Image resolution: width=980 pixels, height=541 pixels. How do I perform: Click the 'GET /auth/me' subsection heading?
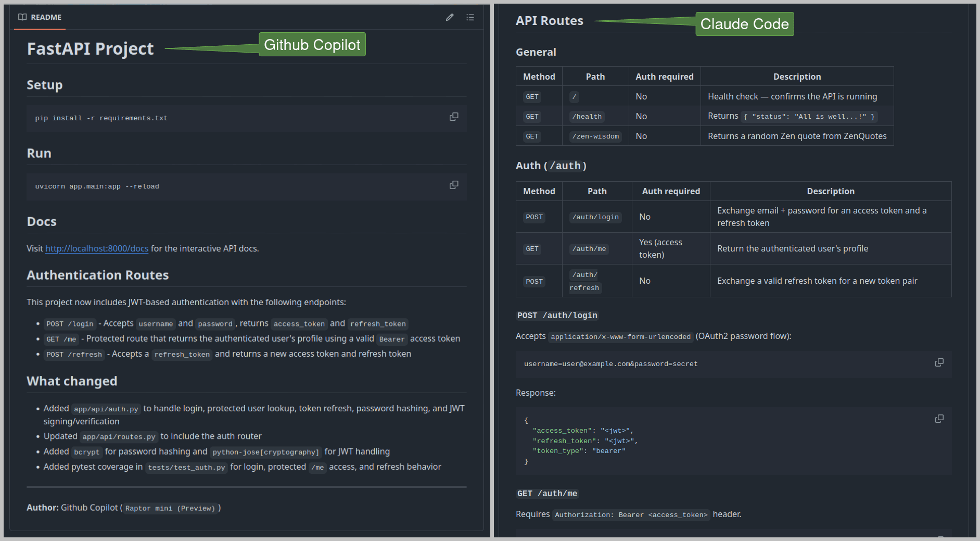[x=547, y=494]
